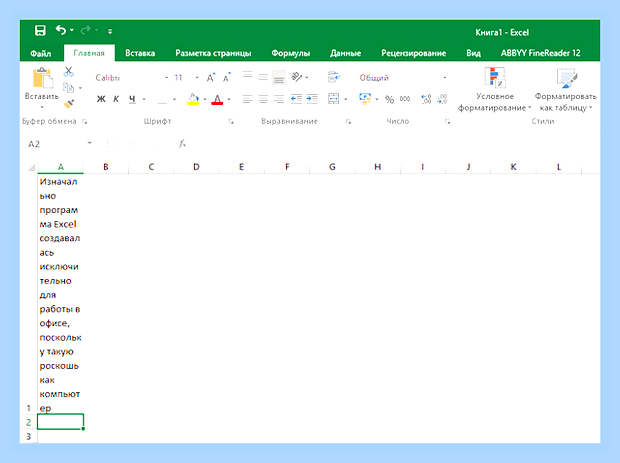Toggle italic К formatting
This screenshot has width=620, height=463.
[116, 99]
